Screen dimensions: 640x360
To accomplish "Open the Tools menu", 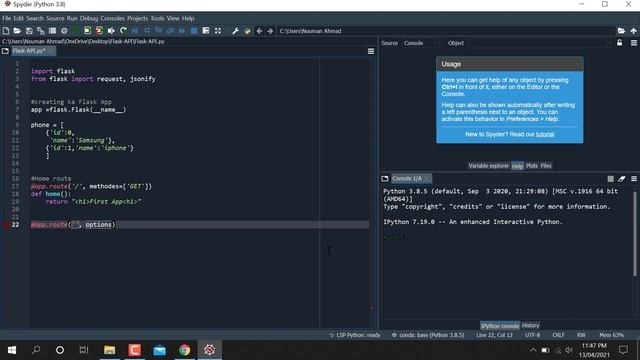I will (x=157, y=18).
